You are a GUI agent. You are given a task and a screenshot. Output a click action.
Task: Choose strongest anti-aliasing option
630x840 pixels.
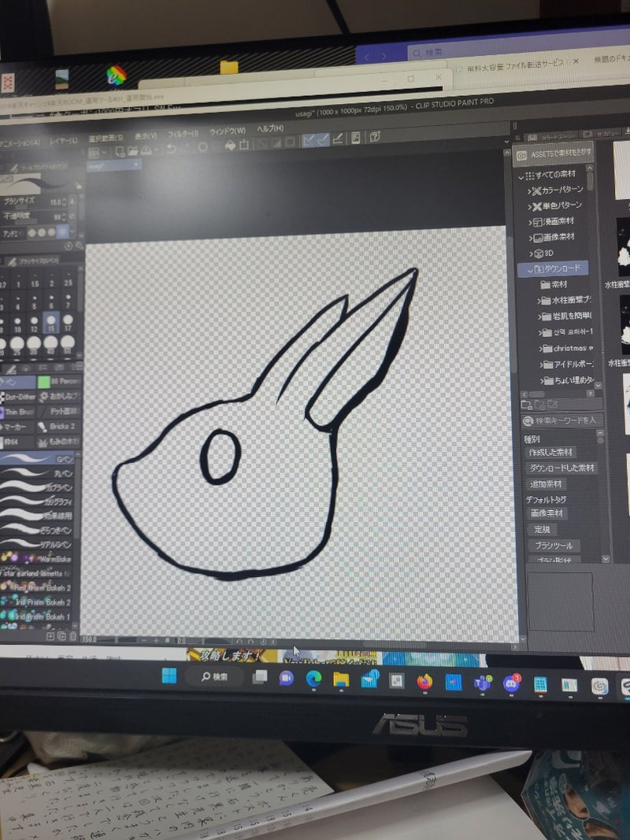point(63,232)
